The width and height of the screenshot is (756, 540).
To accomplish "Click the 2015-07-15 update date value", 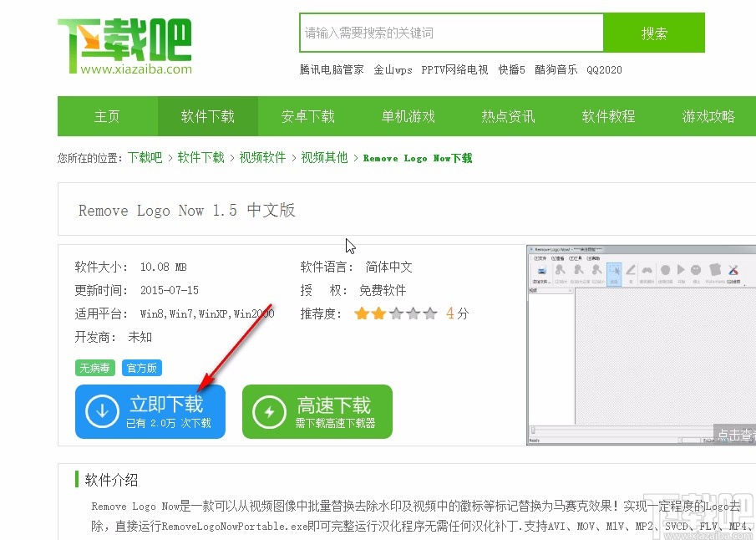I will pos(170,291).
